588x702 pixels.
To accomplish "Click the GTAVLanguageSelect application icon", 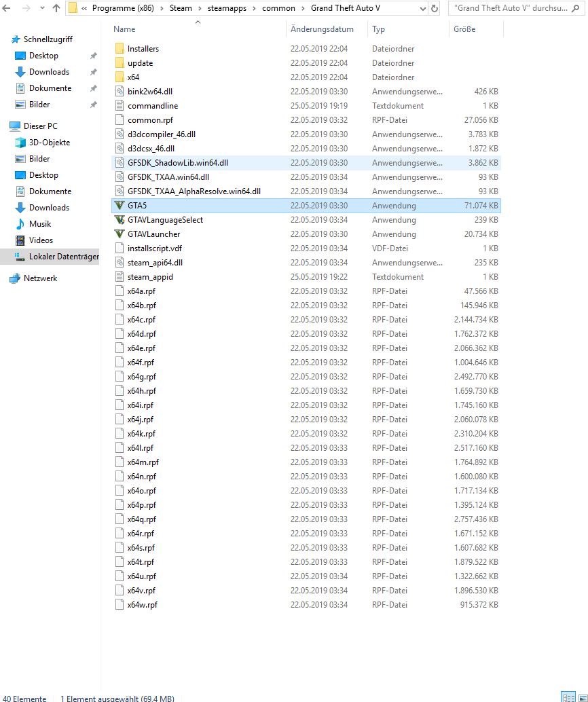I will 119,220.
